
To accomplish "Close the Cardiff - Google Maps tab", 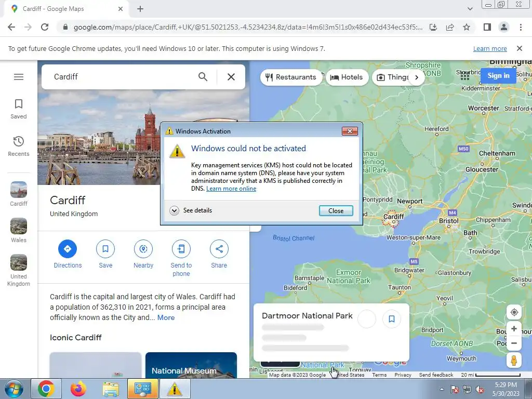I will click(120, 9).
